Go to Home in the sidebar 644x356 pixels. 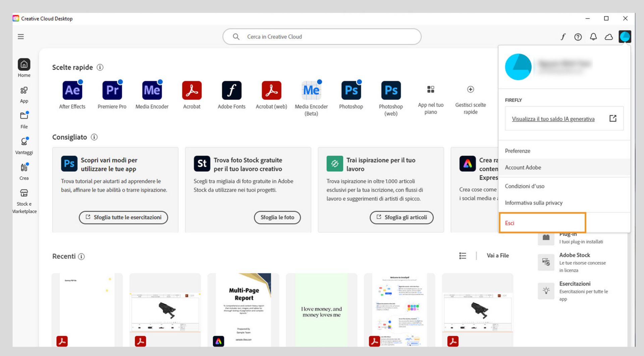[24, 68]
